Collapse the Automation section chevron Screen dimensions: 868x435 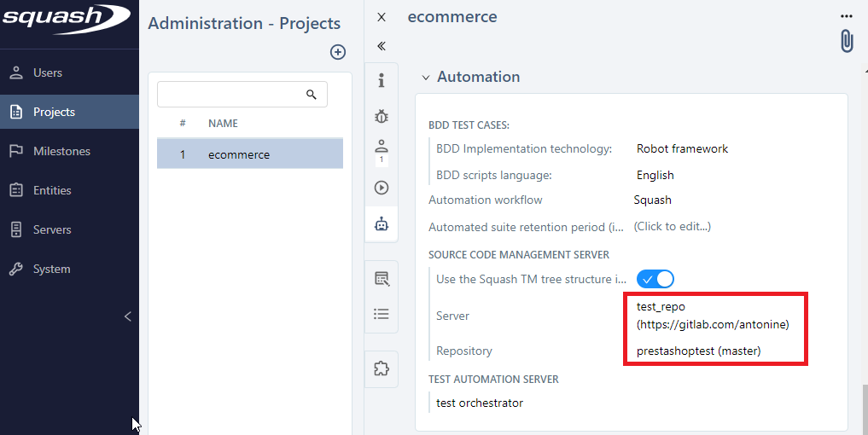click(x=426, y=78)
